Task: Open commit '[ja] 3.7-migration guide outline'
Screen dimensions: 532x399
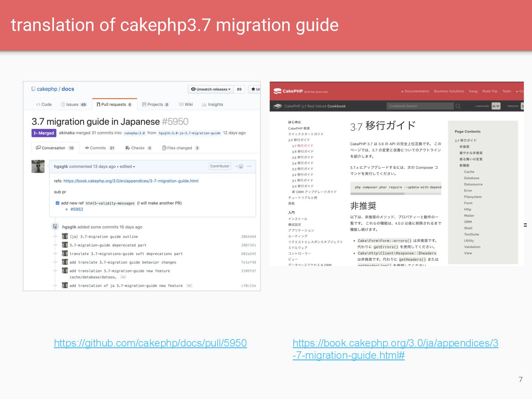Action: (x=104, y=237)
